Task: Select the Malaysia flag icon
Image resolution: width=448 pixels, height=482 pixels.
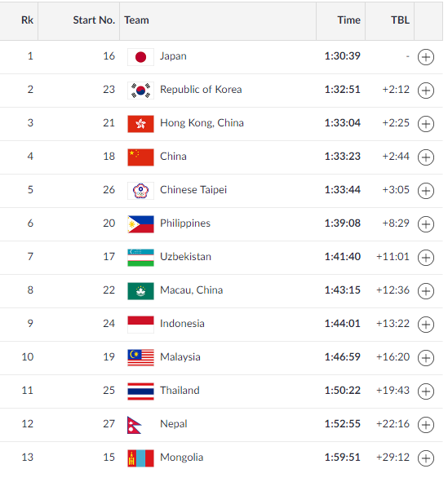Action: [140, 358]
